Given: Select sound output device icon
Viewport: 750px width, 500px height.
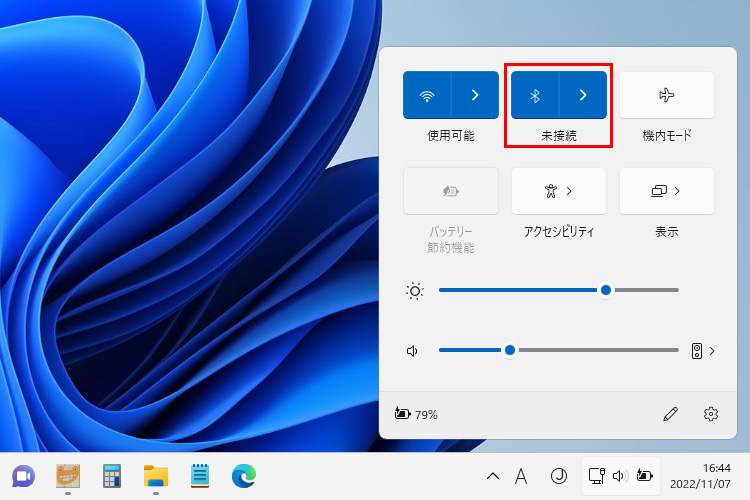Looking at the screenshot, I should tap(698, 351).
